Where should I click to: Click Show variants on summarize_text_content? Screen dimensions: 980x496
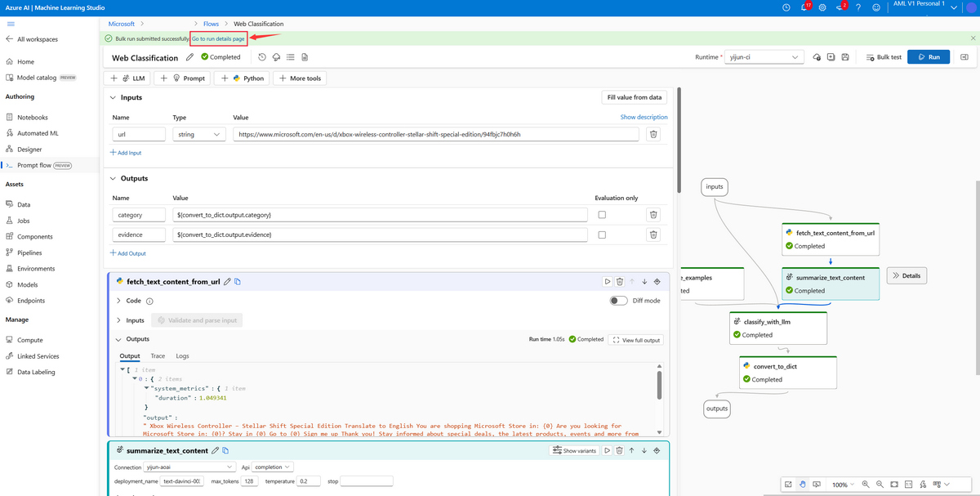tap(574, 450)
